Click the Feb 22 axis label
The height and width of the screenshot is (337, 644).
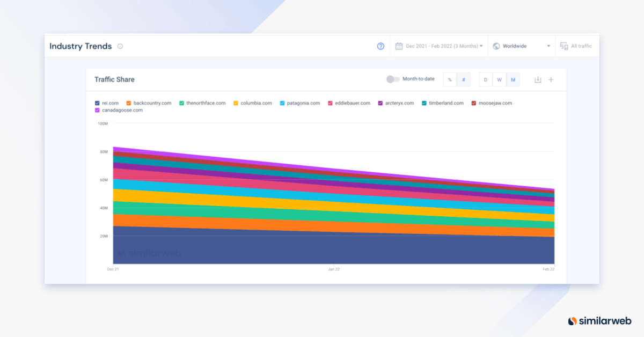click(x=548, y=269)
